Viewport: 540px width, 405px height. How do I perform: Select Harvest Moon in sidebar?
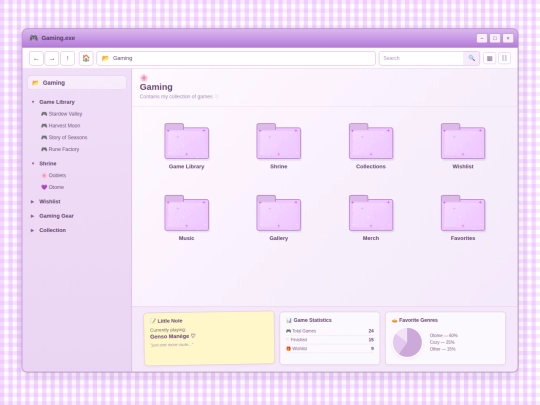point(64,126)
